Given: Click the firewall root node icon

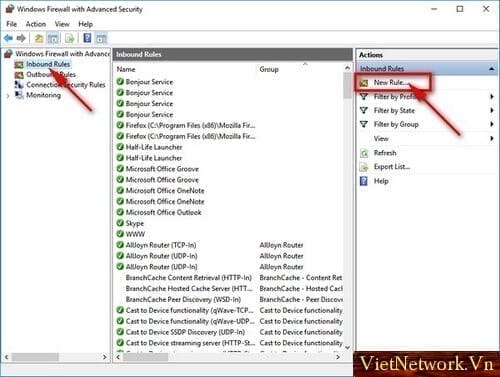Looking at the screenshot, I should (x=8, y=54).
